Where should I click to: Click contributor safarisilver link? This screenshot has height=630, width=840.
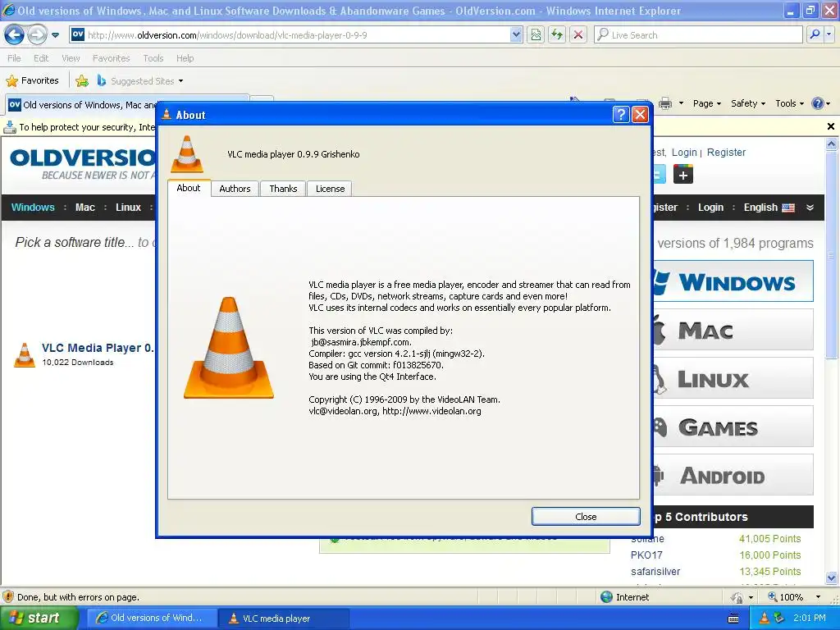[x=655, y=571]
